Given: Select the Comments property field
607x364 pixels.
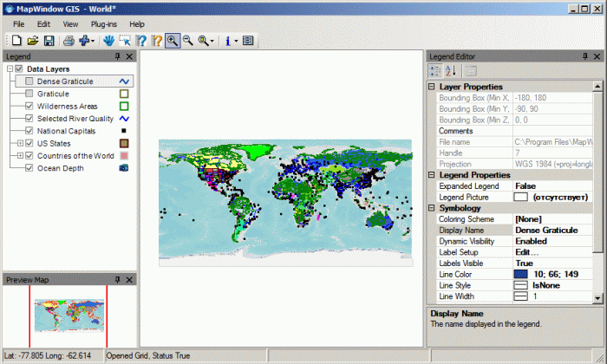Looking at the screenshot, I should [x=553, y=131].
